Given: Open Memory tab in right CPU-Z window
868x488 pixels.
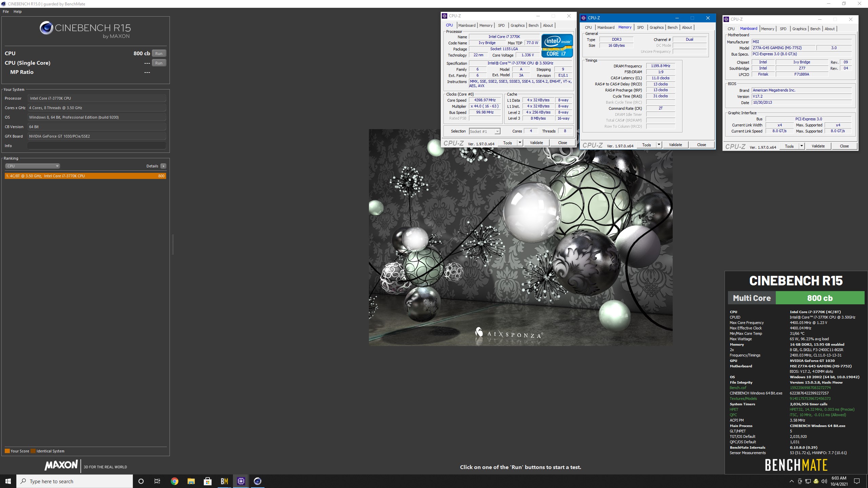Looking at the screenshot, I should click(x=768, y=29).
